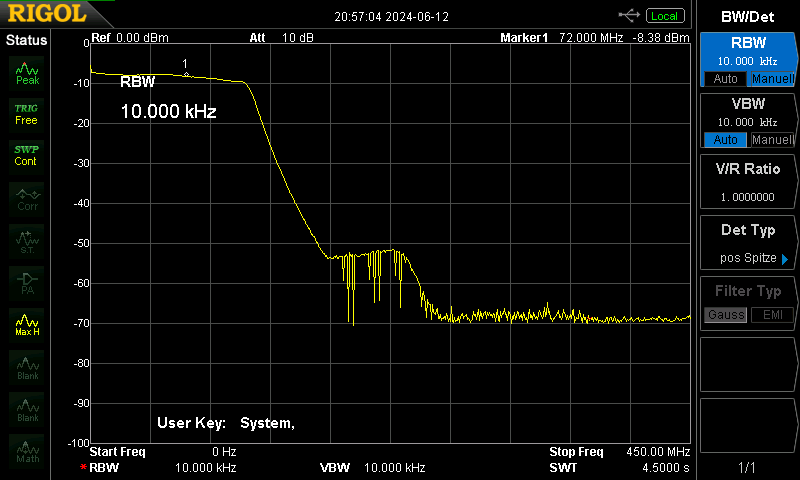This screenshot has height=480, width=800.
Task: Open the V/R Ratio setting
Action: point(747,182)
